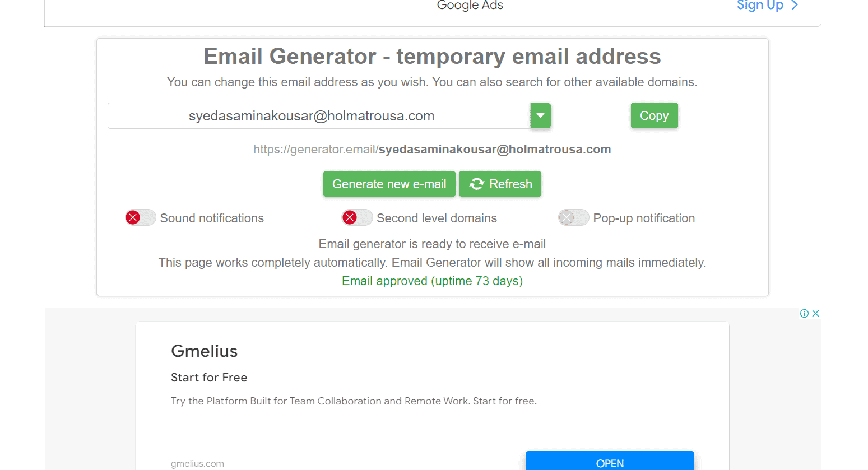868x470 pixels.
Task: Visit the gmelius.com link
Action: pyautogui.click(x=197, y=463)
